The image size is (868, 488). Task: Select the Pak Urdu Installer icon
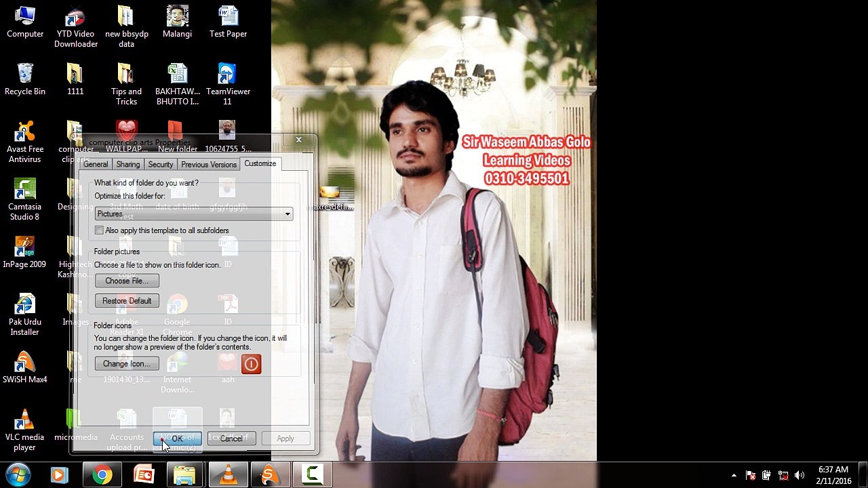(25, 315)
